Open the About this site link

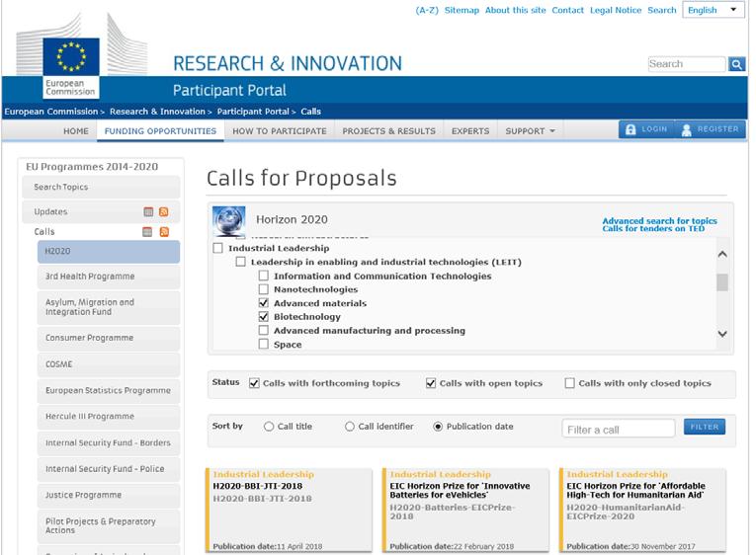click(x=515, y=10)
